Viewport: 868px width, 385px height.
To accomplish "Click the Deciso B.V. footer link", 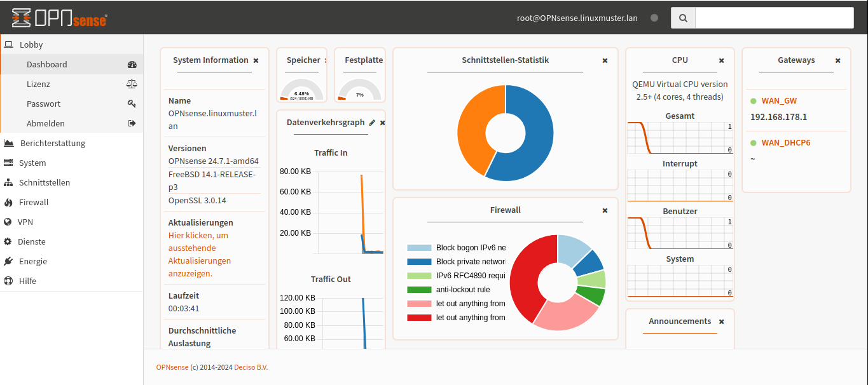I will click(251, 367).
